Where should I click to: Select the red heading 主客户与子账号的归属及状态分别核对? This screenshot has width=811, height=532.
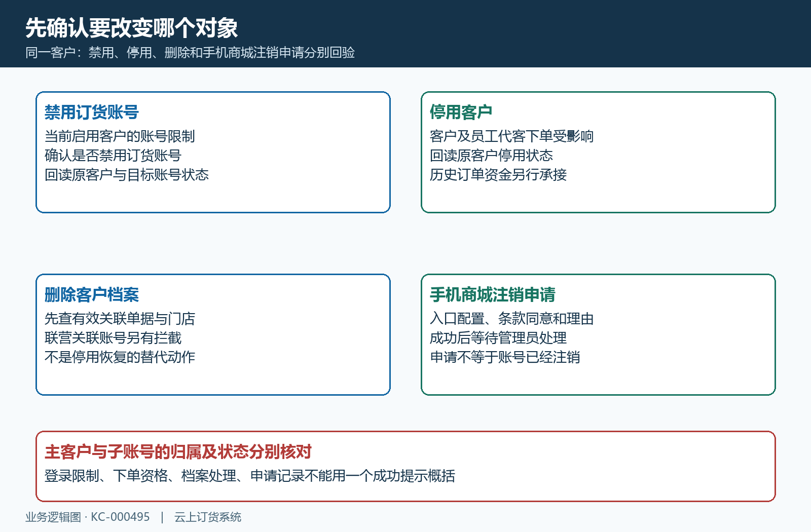[x=178, y=452]
